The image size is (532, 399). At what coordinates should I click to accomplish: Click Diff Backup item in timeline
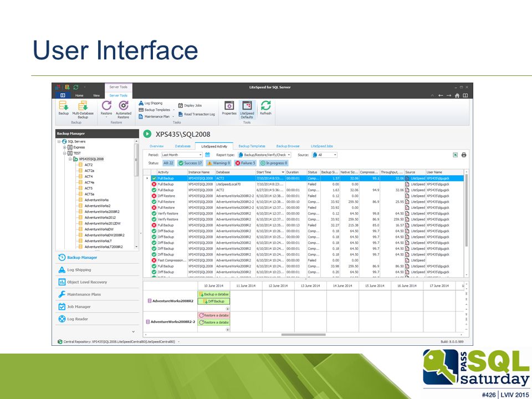(x=214, y=301)
